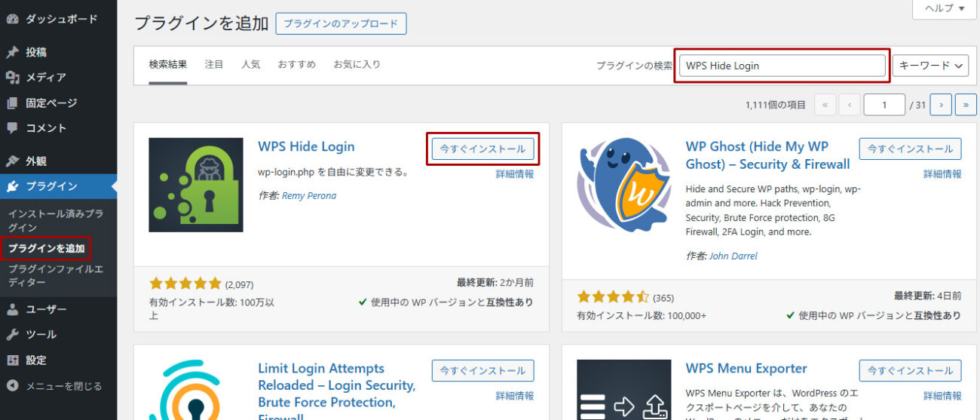Switch to the 検索結果 tab
This screenshot has width=980, height=420.
pyautogui.click(x=167, y=65)
